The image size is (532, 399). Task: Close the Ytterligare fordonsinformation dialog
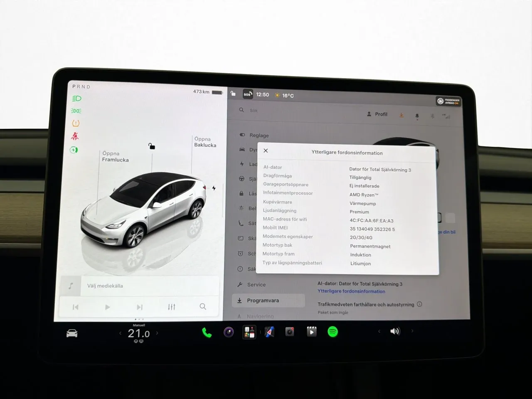click(266, 150)
